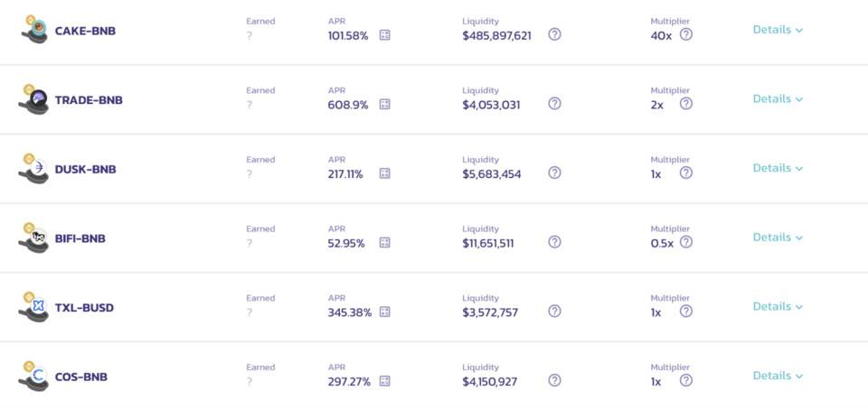Expand Details for TXL-BUSD farm
This screenshot has height=410, width=868.
[778, 306]
